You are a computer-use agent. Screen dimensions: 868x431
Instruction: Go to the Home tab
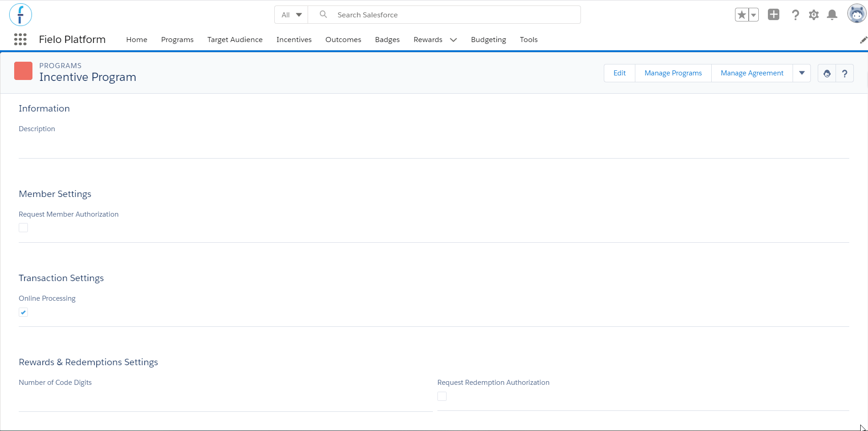click(x=137, y=40)
